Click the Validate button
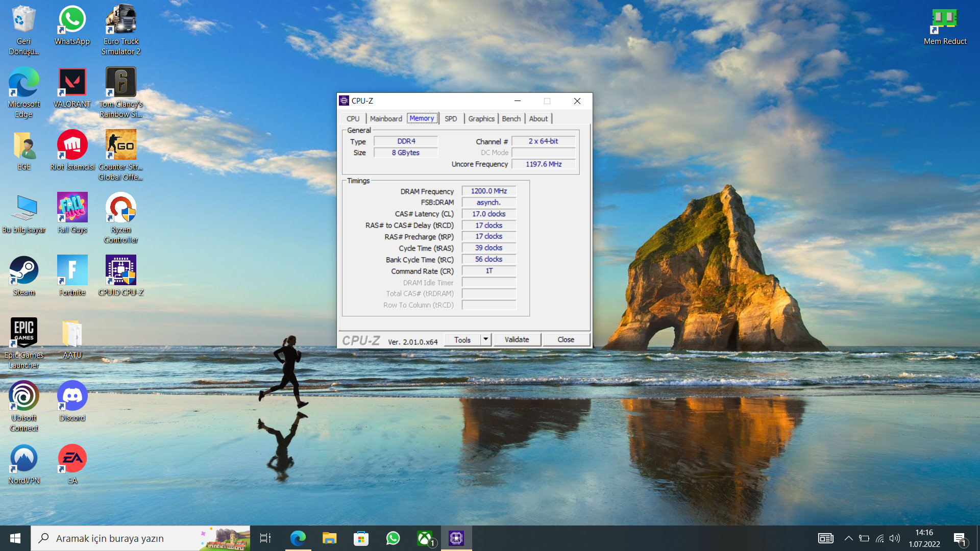The height and width of the screenshot is (551, 980). pos(517,340)
